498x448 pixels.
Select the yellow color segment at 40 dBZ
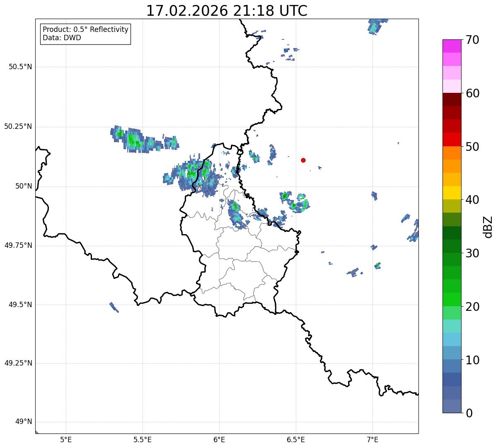click(x=452, y=193)
